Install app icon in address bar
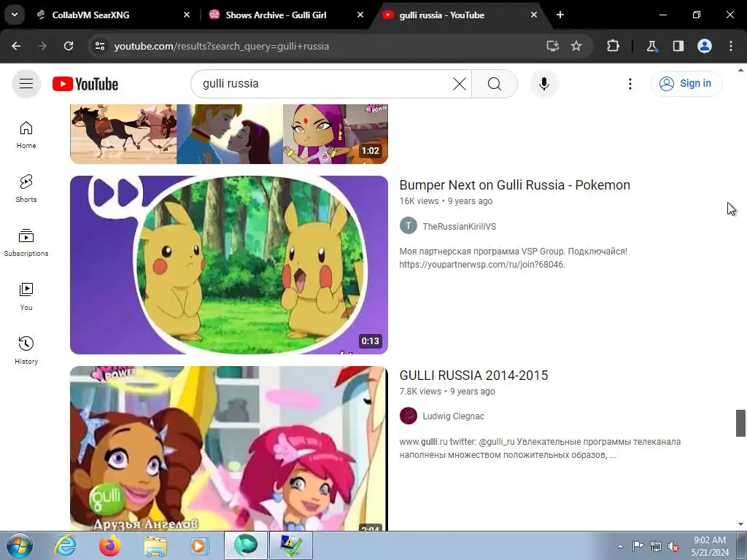 553,46
